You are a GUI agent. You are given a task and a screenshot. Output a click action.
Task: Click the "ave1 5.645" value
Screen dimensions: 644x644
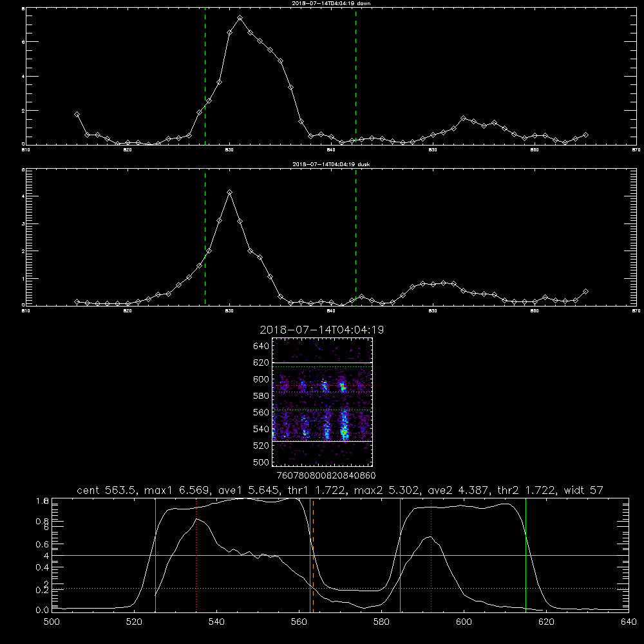coord(248,490)
